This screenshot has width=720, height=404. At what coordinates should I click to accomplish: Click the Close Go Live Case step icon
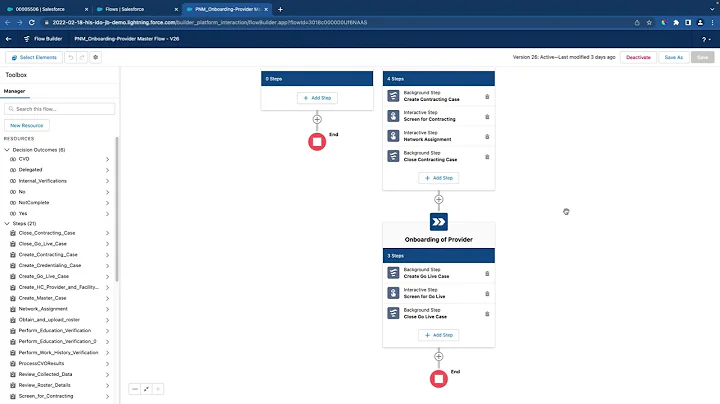(x=393, y=313)
